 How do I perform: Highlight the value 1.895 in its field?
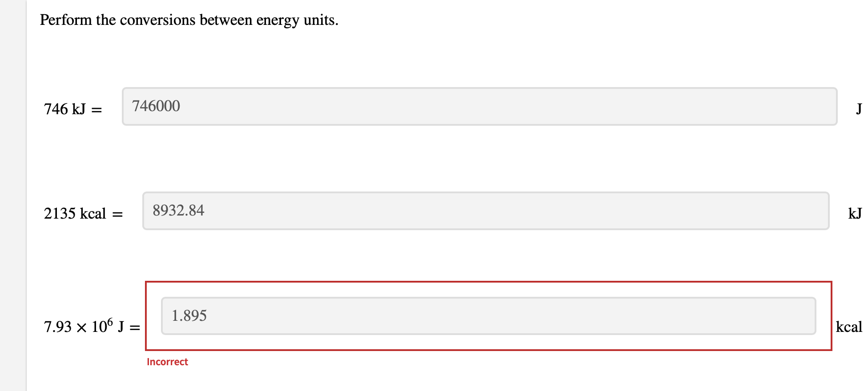[x=189, y=316]
